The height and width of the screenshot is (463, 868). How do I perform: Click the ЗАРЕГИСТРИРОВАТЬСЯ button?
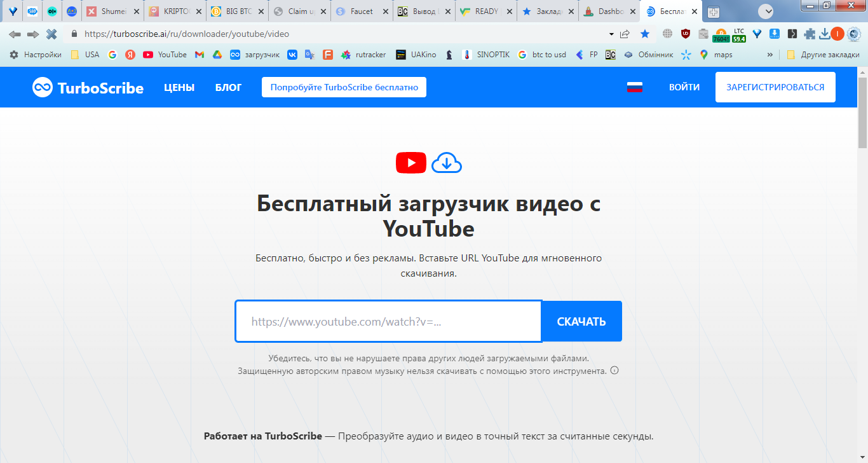coord(775,87)
